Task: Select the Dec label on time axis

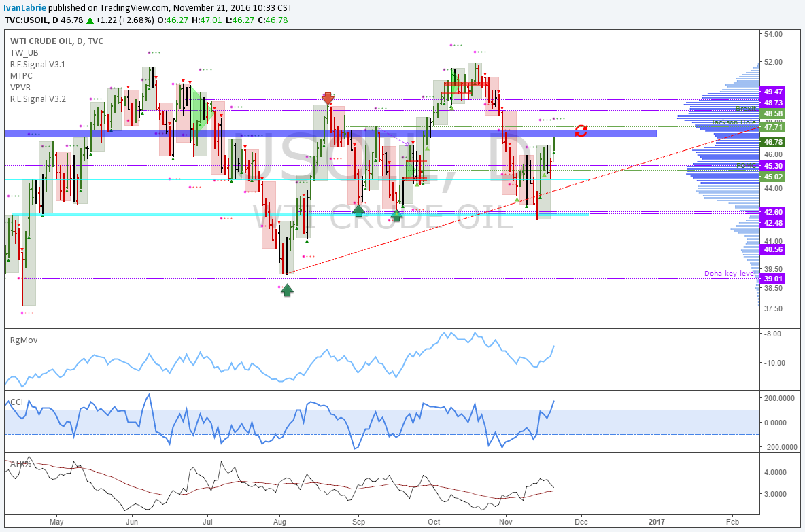Action: coord(581,522)
